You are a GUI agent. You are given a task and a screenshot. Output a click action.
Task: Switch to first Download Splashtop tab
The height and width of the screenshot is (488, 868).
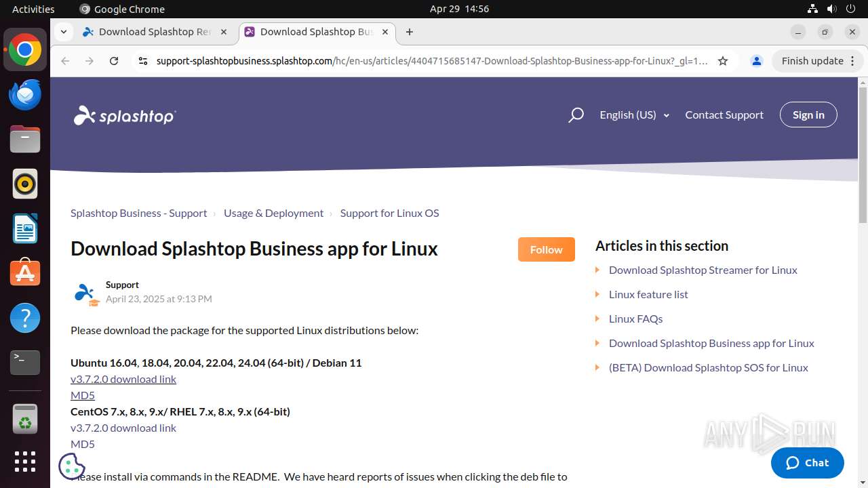coord(155,32)
